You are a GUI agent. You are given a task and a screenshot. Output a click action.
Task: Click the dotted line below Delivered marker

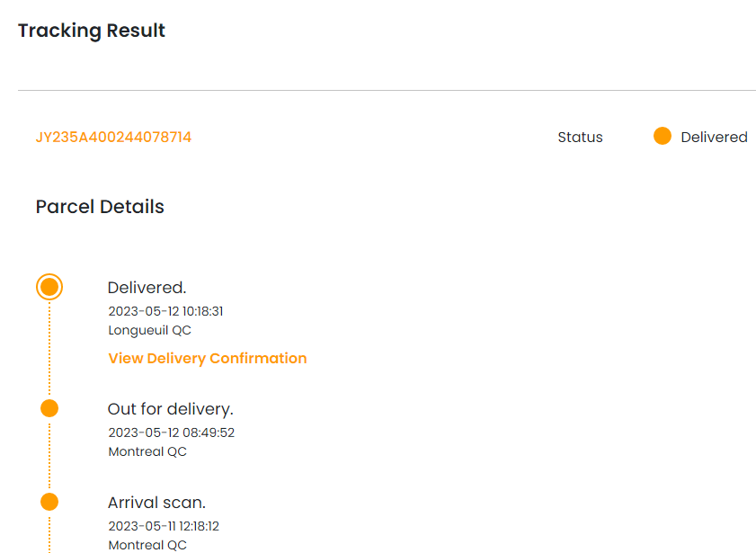[x=49, y=349]
